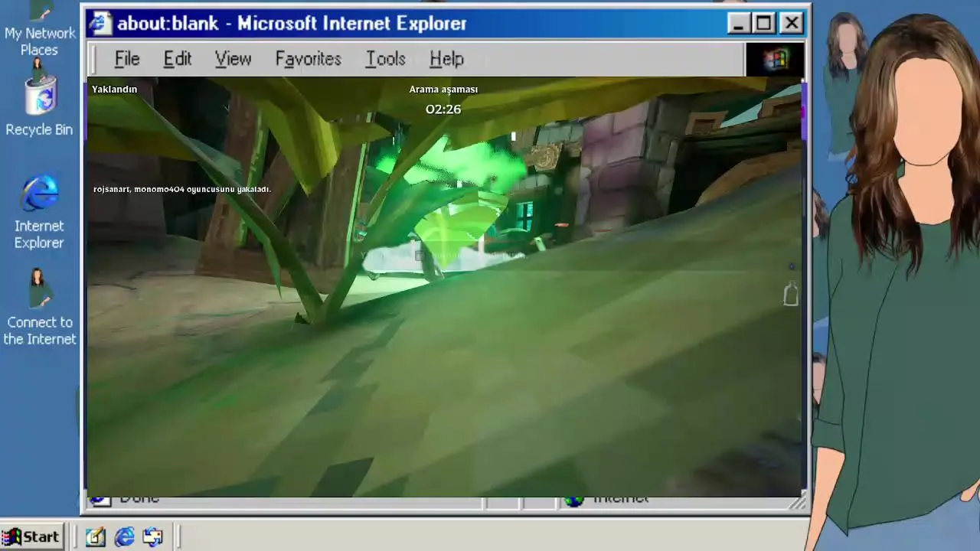980x551 pixels.
Task: Click the 'Yaklandın' status text
Action: click(114, 90)
